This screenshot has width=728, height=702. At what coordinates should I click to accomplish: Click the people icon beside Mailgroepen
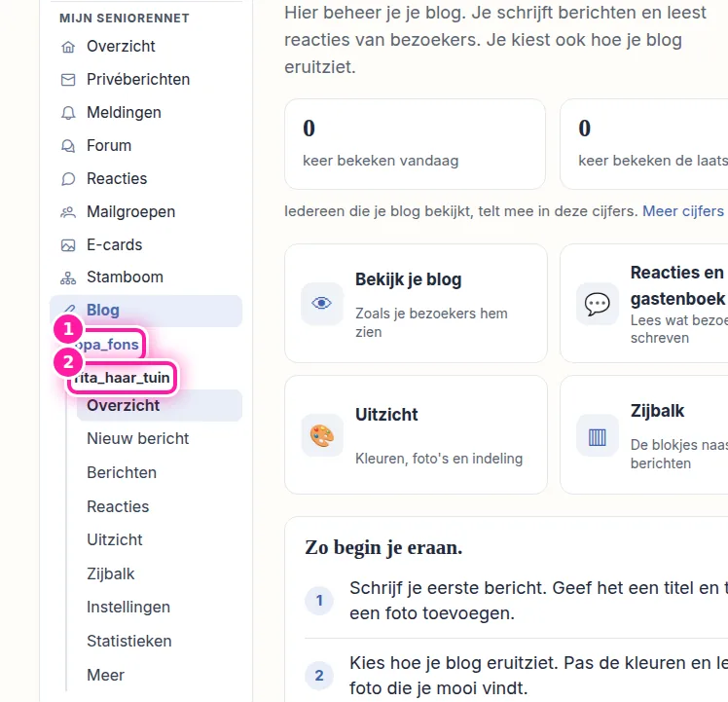point(68,212)
